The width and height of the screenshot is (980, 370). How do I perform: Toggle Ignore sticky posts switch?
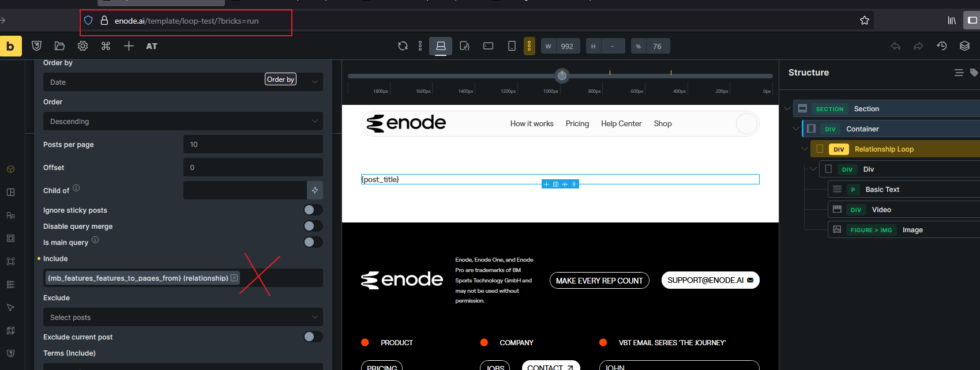[313, 210]
